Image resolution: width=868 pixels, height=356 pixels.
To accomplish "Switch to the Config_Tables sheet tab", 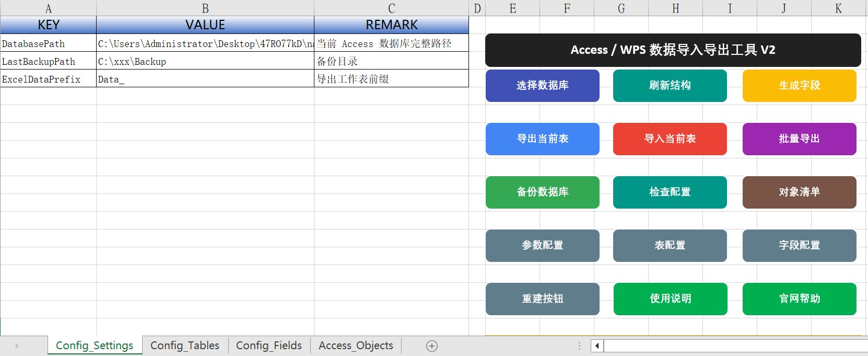I will tap(185, 346).
